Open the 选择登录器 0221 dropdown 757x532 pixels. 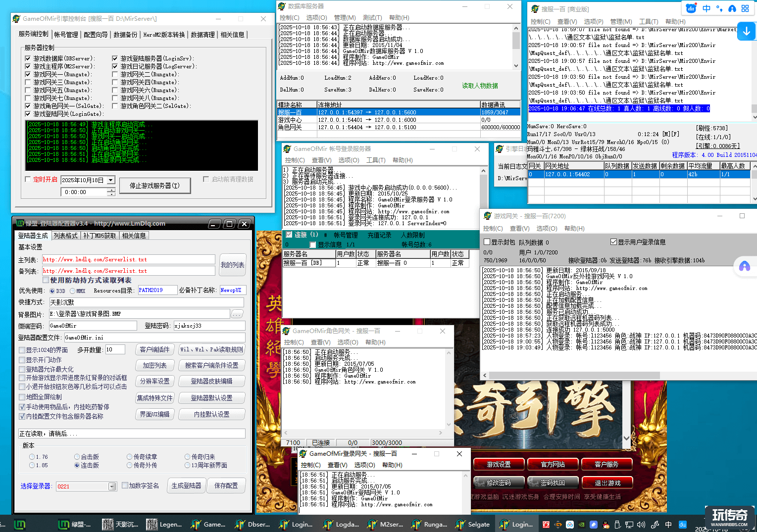tap(112, 486)
